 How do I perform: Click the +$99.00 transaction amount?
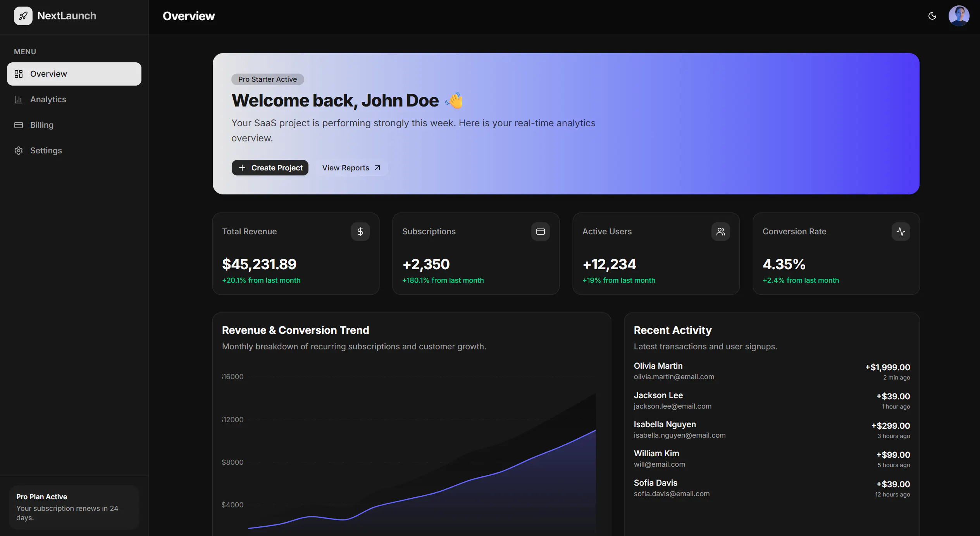coord(893,455)
